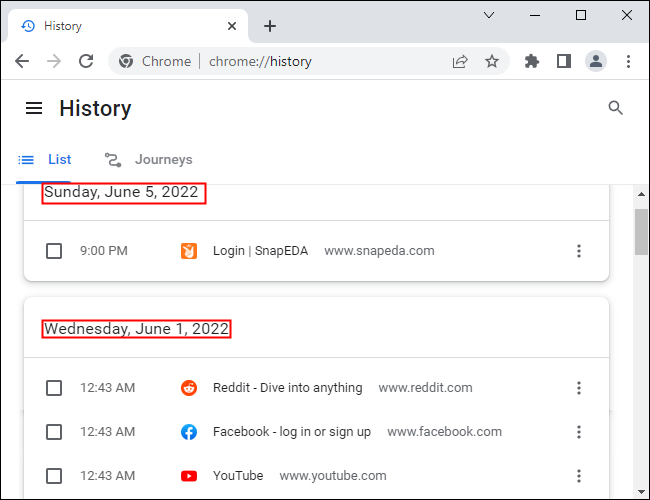This screenshot has width=650, height=500.
Task: Click the Facebook favicon
Action: click(x=189, y=432)
